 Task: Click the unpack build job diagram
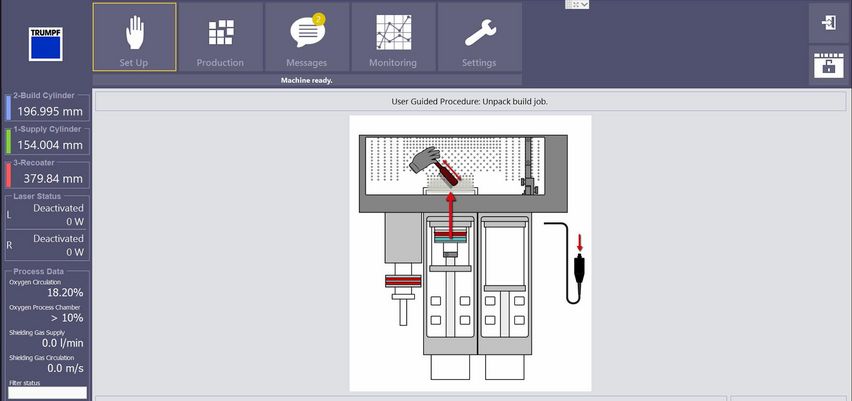470,252
